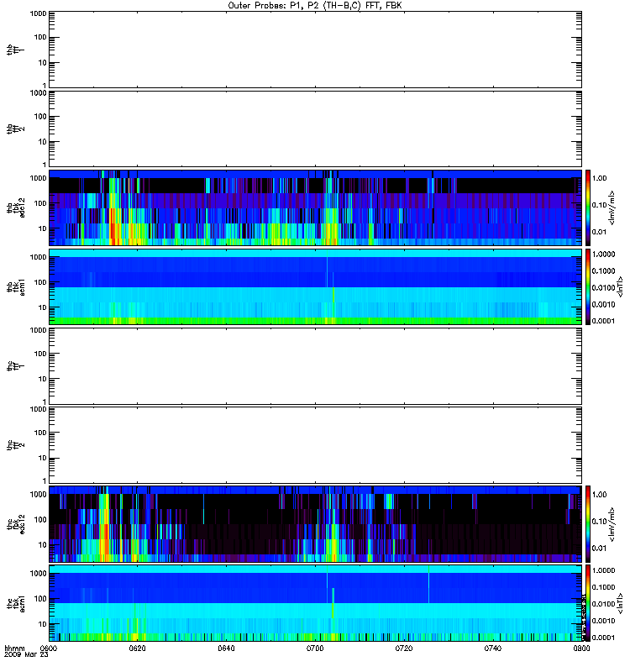The width and height of the screenshot is (630, 672).
Task: Click the "1000" y-tick of thb fff 1
Action: [38, 13]
